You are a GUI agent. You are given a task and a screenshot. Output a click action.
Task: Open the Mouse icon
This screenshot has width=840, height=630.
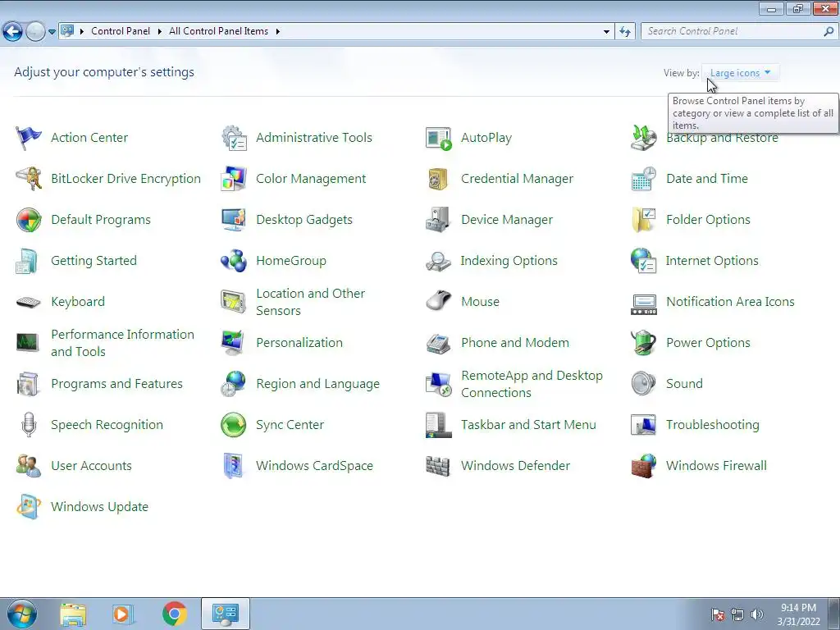point(439,302)
